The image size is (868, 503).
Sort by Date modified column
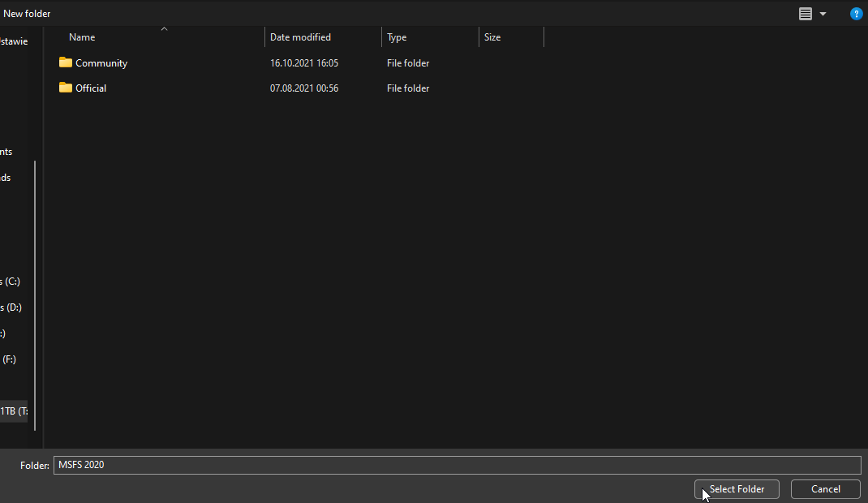(x=300, y=37)
